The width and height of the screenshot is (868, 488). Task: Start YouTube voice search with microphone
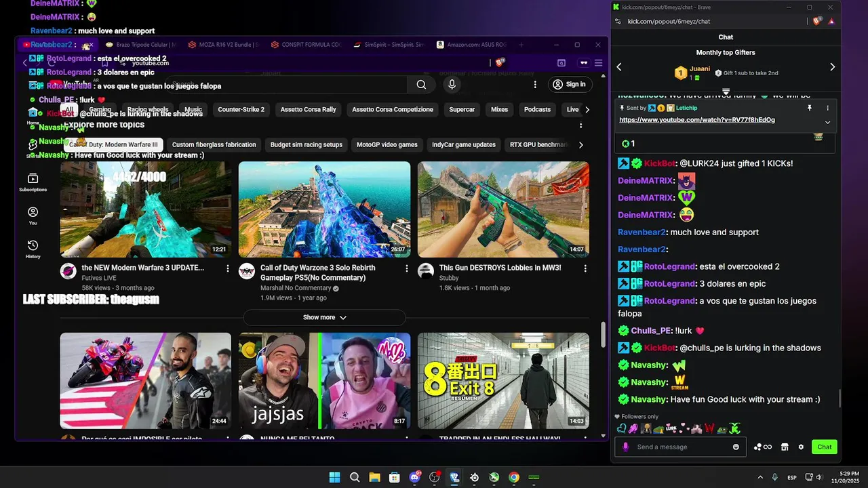452,84
